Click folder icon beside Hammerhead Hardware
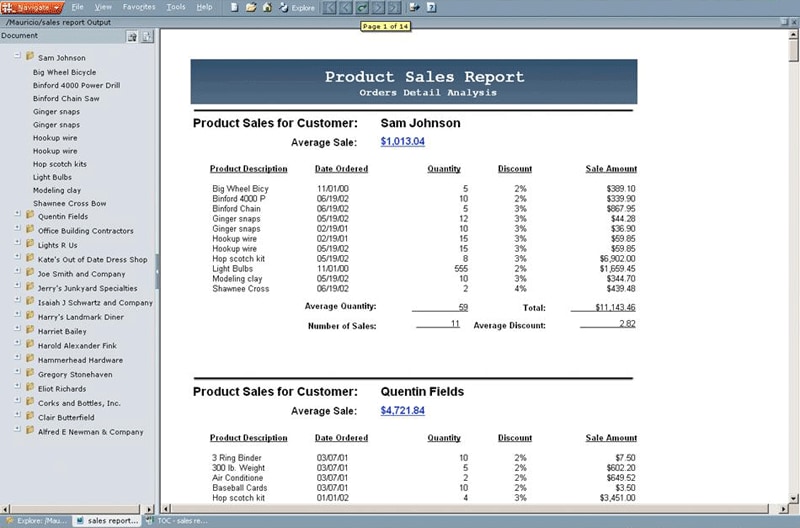This screenshot has width=800, height=528. 30,358
